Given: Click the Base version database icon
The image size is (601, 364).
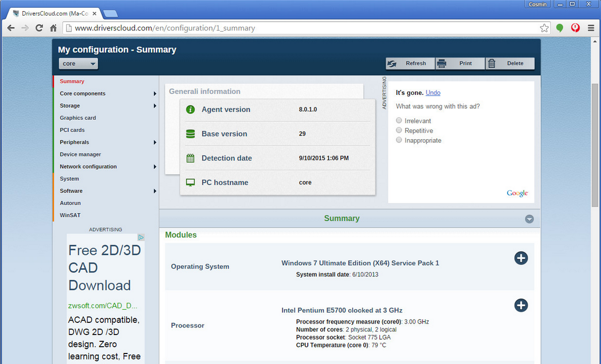Looking at the screenshot, I should [191, 134].
